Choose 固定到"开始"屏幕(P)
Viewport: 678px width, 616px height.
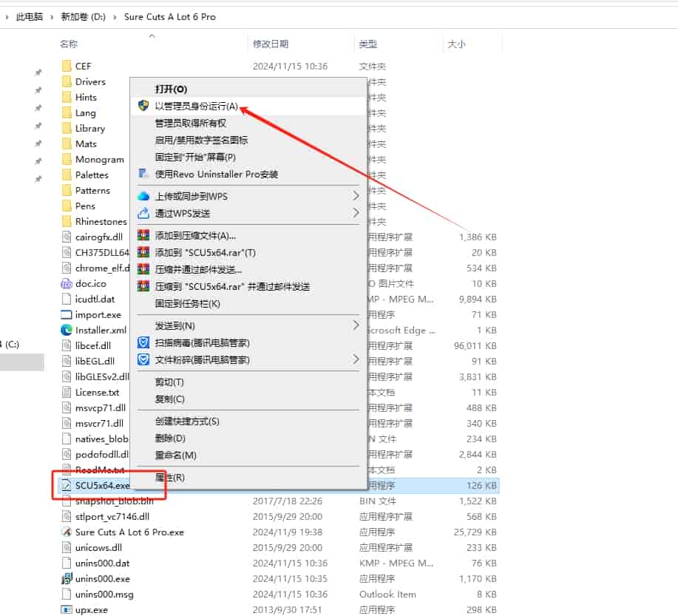195,157
